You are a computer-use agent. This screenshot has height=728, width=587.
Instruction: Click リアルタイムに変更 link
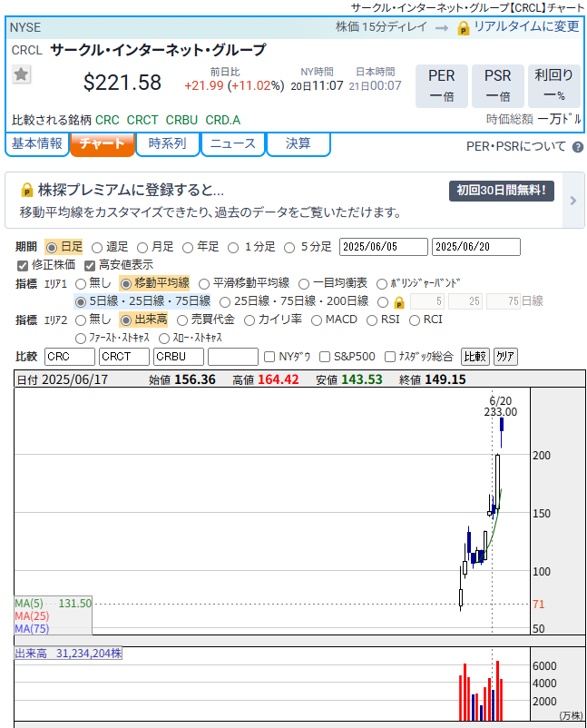[526, 27]
